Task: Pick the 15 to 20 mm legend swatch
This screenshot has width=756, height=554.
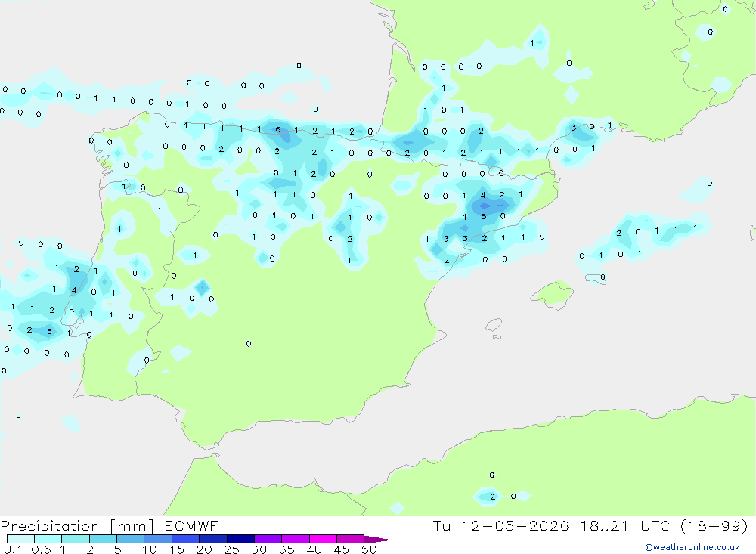Action: pos(186,539)
